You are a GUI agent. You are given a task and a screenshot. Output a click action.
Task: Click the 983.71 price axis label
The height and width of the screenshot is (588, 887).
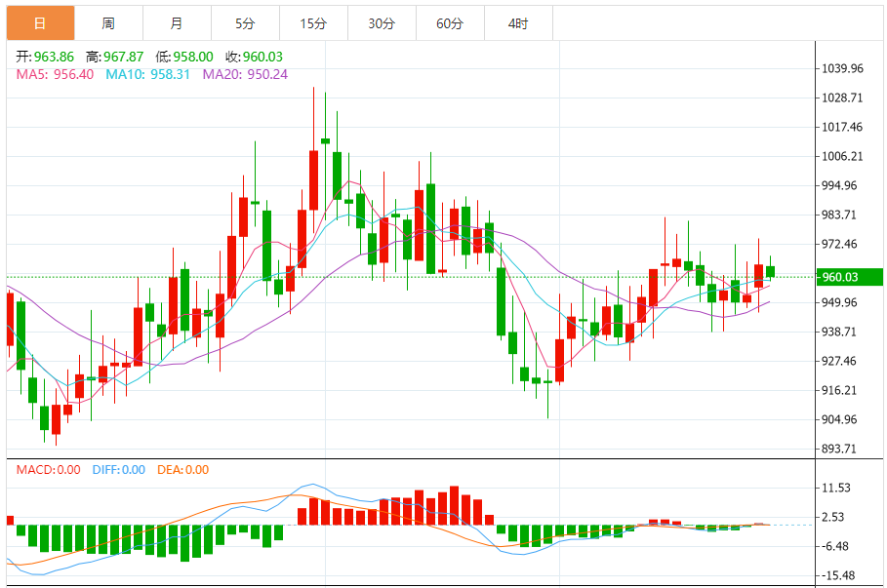(839, 215)
